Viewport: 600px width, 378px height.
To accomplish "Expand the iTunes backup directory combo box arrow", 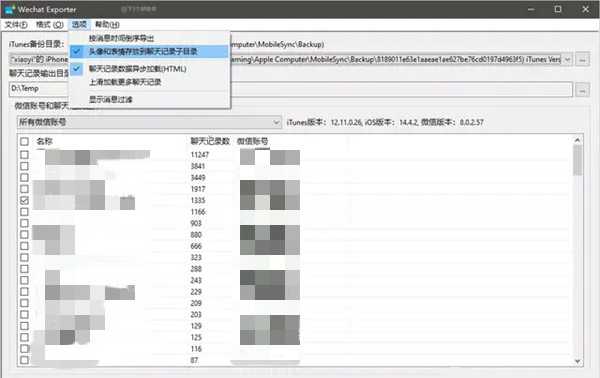I will pyautogui.click(x=567, y=59).
